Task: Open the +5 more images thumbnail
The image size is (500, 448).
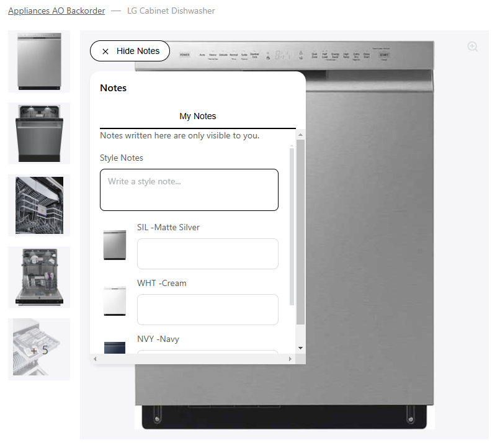Action: click(x=39, y=349)
